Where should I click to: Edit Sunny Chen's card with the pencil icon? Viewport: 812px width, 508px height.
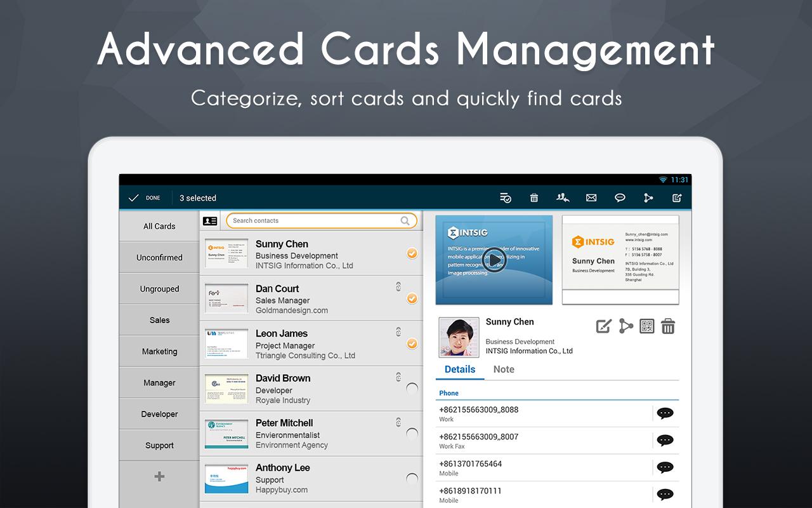point(603,326)
